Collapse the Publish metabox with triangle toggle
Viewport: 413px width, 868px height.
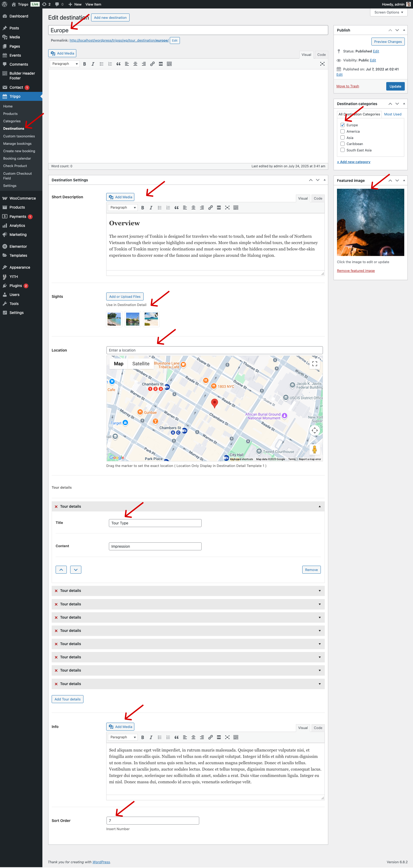click(404, 30)
